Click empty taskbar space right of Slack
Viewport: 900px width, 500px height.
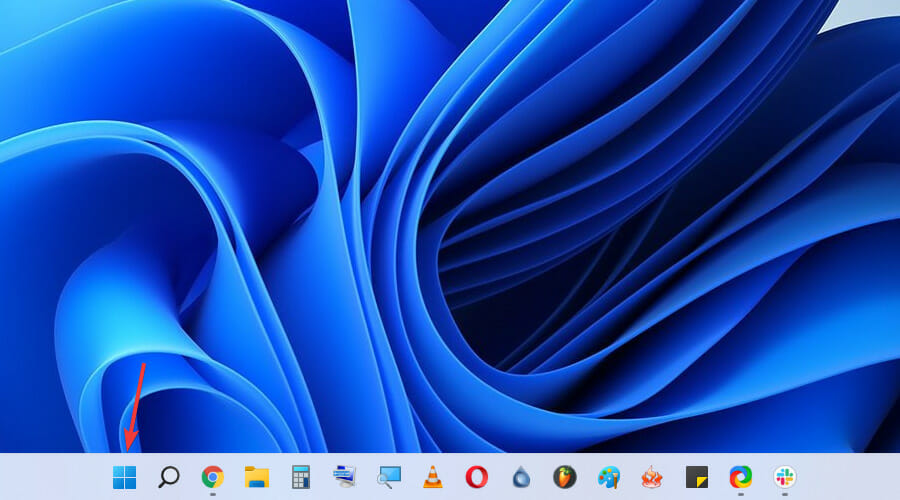coord(850,477)
